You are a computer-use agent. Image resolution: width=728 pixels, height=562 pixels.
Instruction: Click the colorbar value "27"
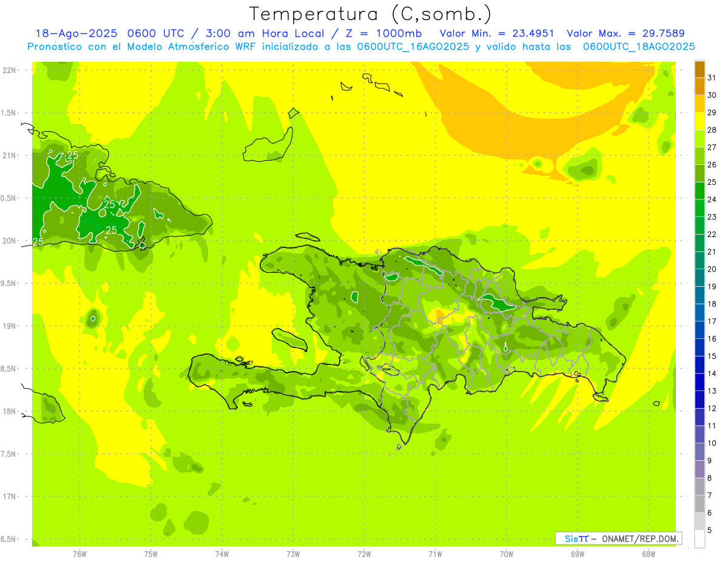pos(712,147)
